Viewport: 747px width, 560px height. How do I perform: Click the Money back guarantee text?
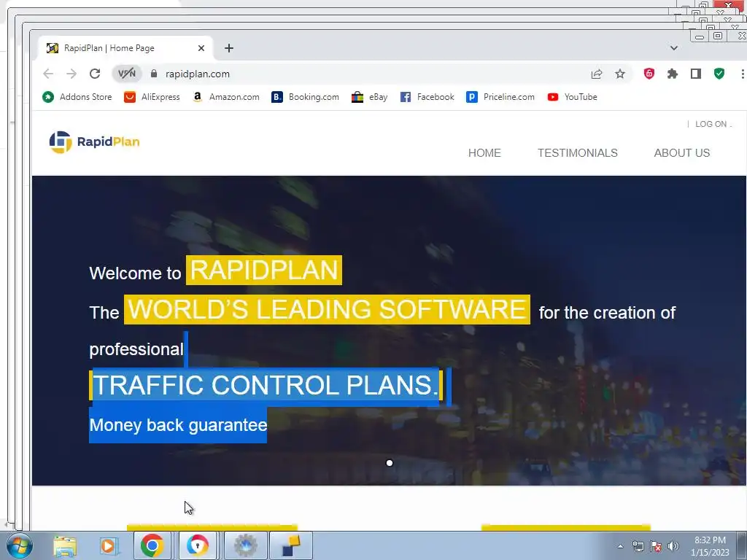(178, 425)
